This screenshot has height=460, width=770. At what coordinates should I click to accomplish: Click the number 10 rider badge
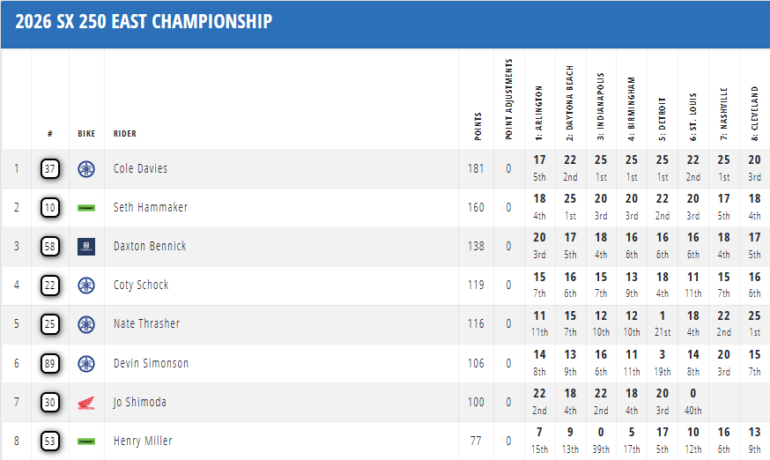(50, 207)
